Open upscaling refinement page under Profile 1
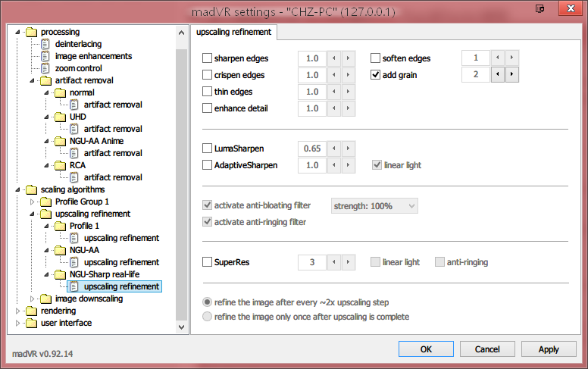Screen dimensions: 588x369 [x=121, y=238]
